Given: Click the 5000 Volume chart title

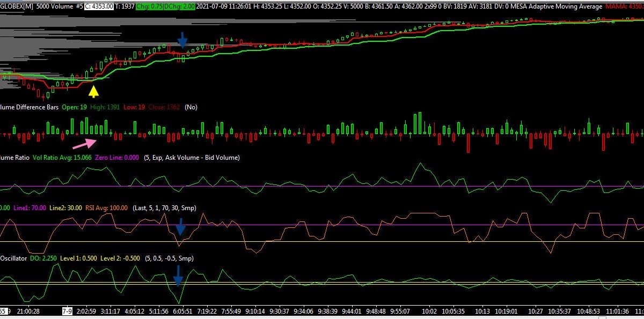Looking at the screenshot, I should [55, 6].
